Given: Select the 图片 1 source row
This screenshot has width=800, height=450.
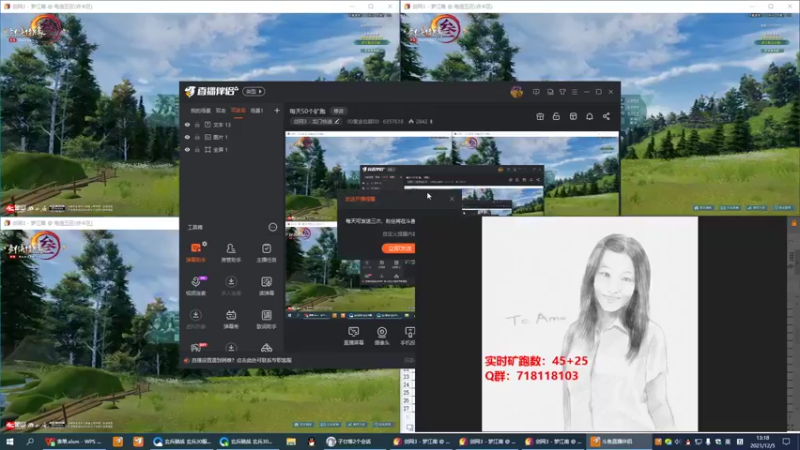Looking at the screenshot, I should coord(232,137).
